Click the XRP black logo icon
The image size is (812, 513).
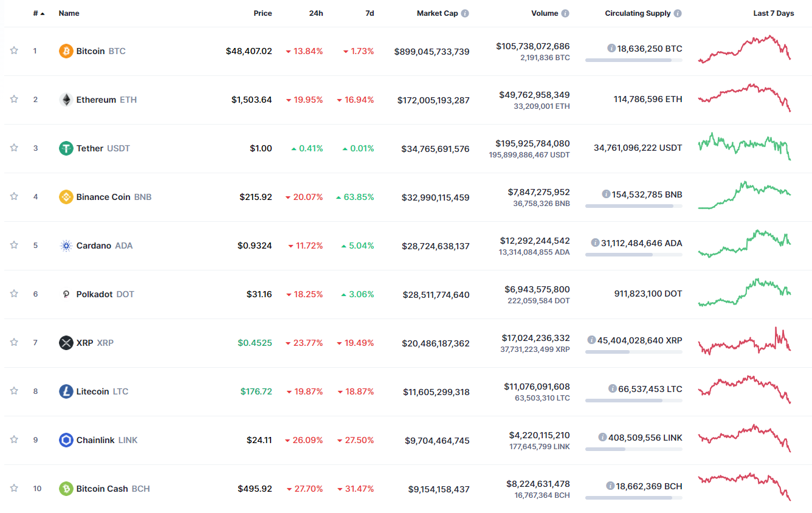[x=66, y=343]
